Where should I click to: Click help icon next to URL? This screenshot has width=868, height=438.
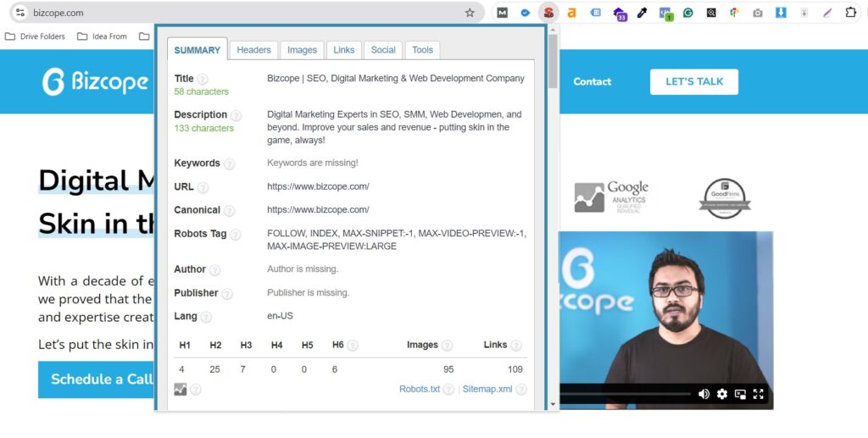203,187
